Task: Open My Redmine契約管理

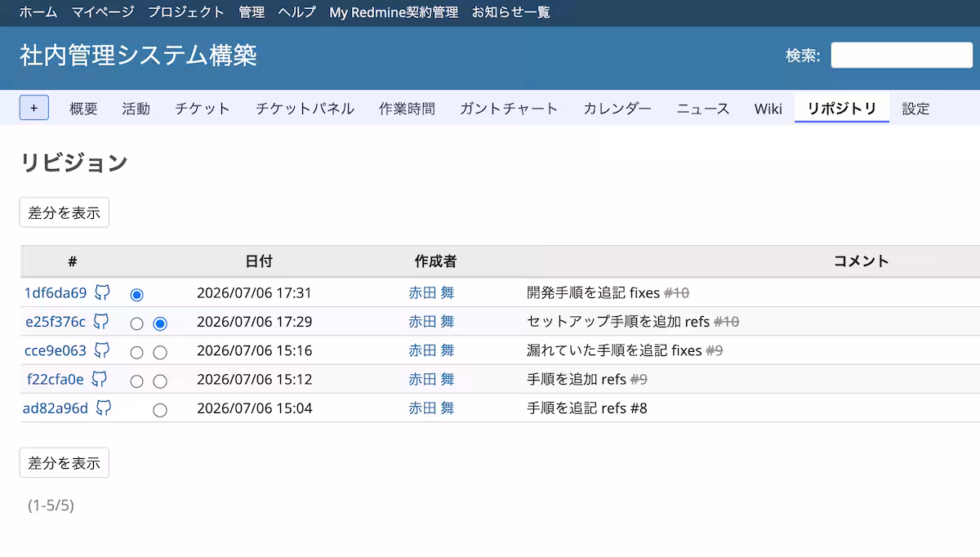Action: [394, 12]
